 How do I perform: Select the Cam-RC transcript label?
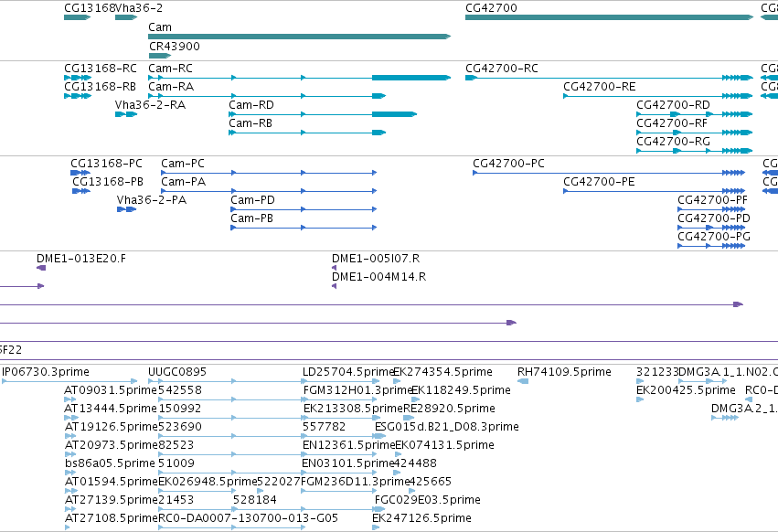170,69
